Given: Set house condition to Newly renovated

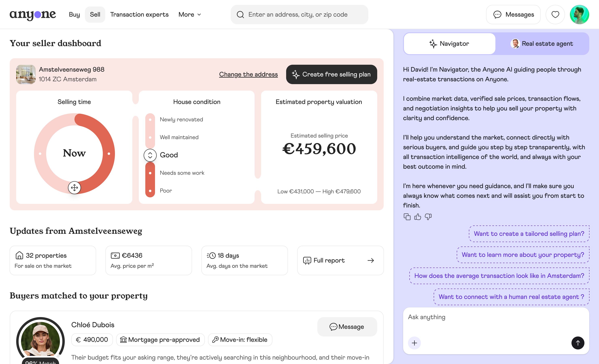Looking at the screenshot, I should click(181, 120).
